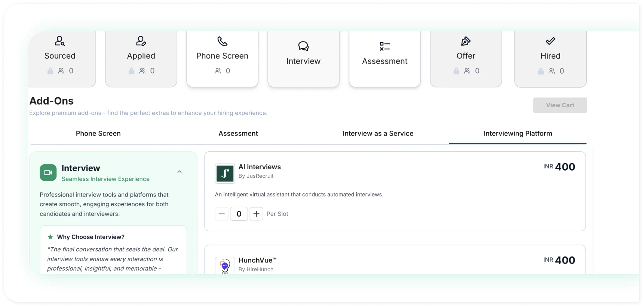Click the lock icon on Offer card

(456, 71)
